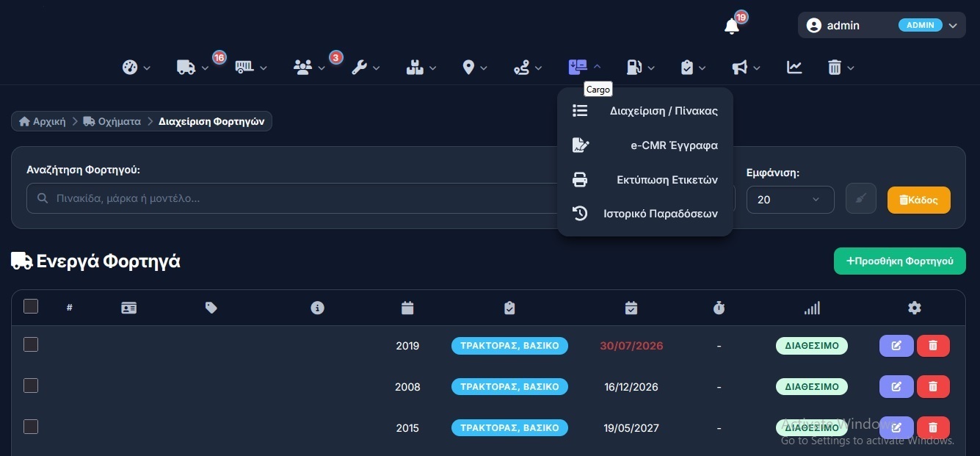Select Εκτύπωση Ετικετών menu item
Viewport: 980px width, 456px height.
pos(645,180)
